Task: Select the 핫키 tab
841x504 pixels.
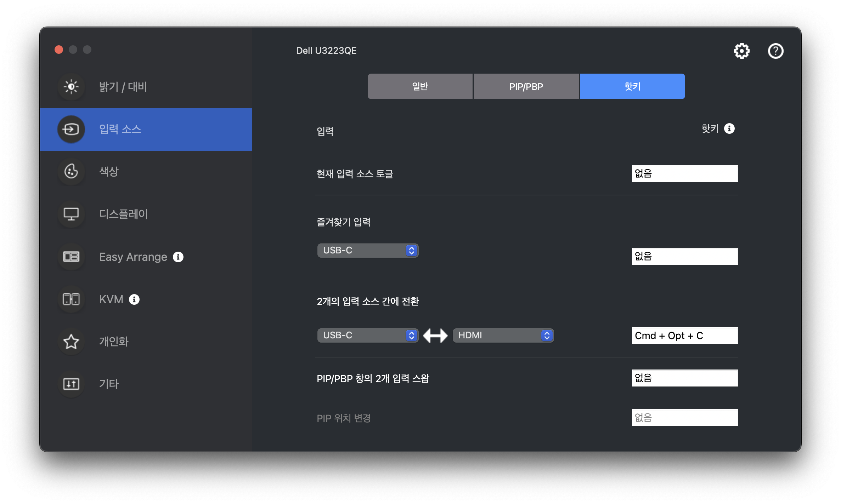Action: click(x=632, y=86)
